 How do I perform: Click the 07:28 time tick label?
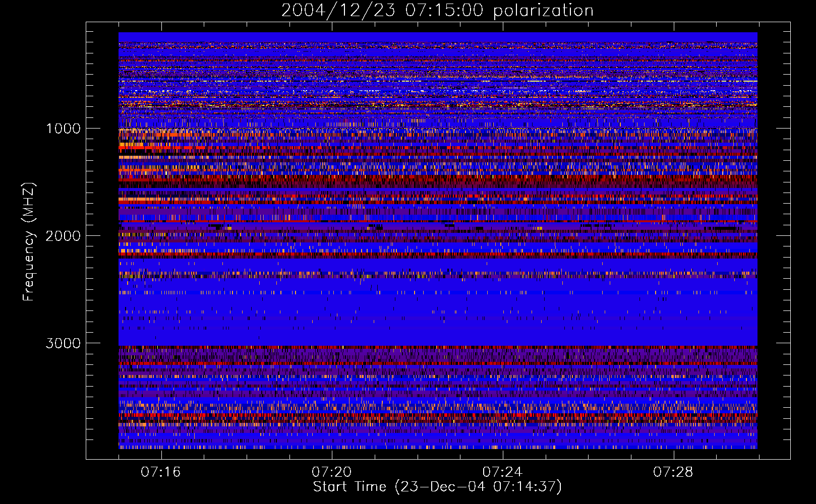point(673,472)
